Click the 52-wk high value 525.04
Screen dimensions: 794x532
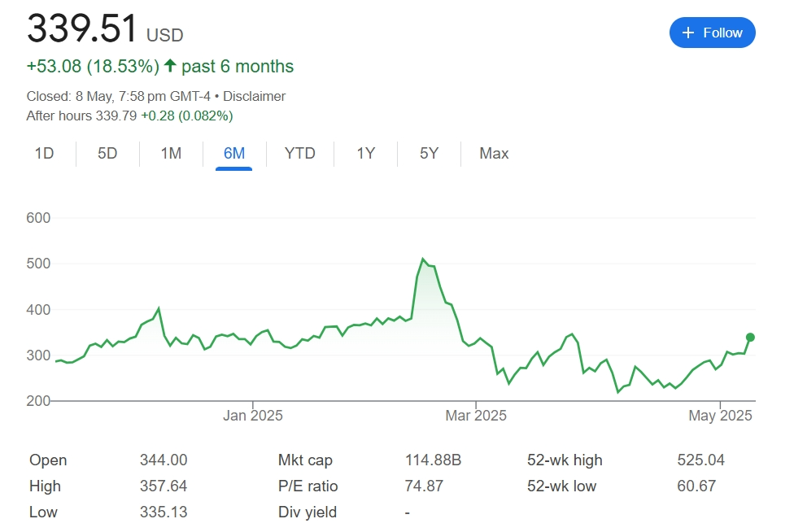[x=700, y=460]
